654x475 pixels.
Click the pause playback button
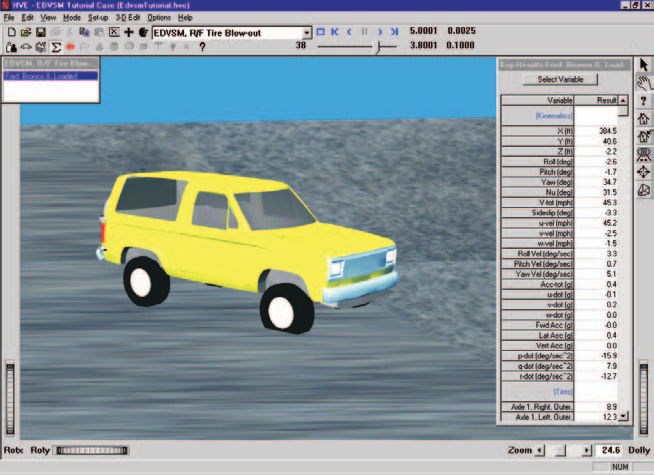click(x=365, y=32)
